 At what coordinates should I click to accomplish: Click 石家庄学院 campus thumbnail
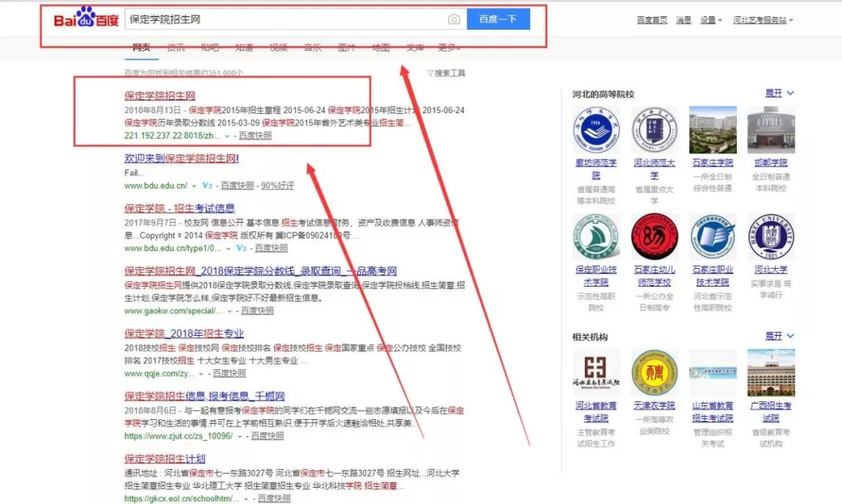coord(713,130)
